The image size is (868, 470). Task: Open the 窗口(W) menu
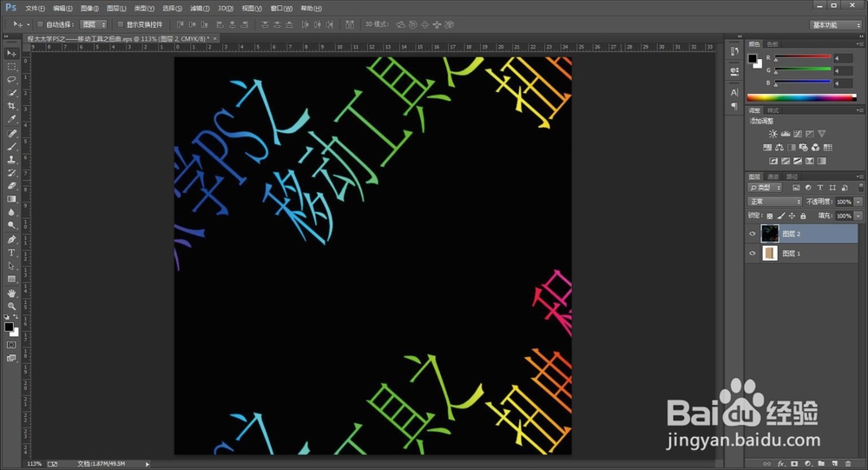point(281,9)
